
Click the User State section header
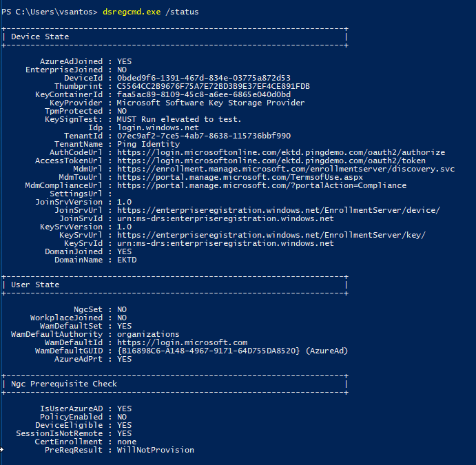click(36, 285)
